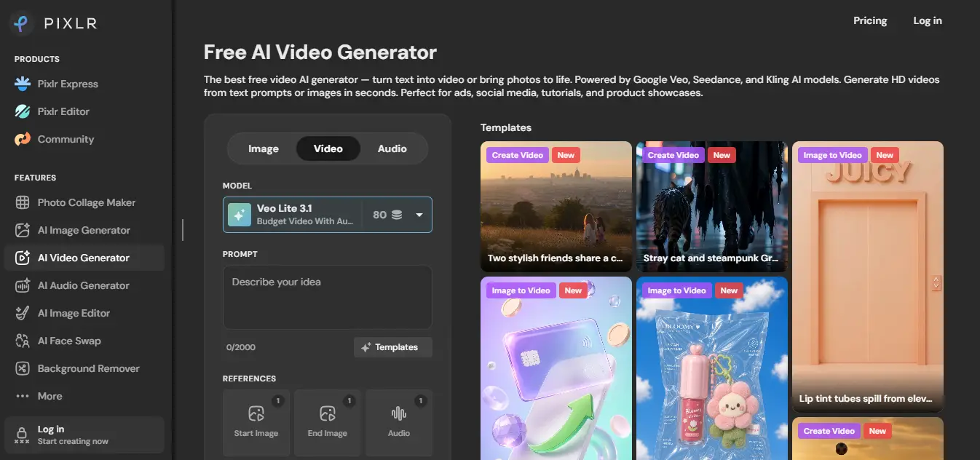Click the 0/2000 character counter
980x460 pixels.
click(x=241, y=347)
